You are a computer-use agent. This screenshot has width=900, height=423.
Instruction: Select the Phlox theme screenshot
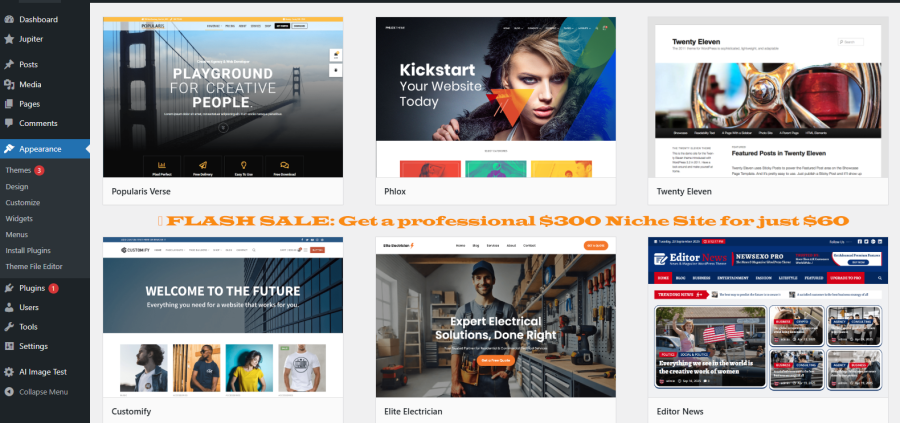tap(496, 97)
